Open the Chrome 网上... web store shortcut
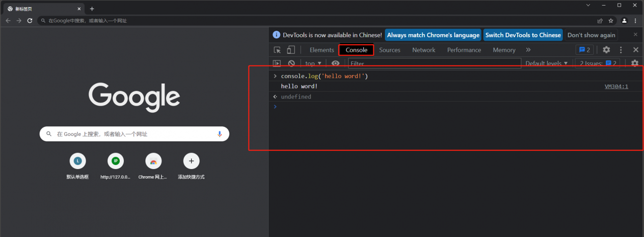The width and height of the screenshot is (644, 237). point(153,167)
